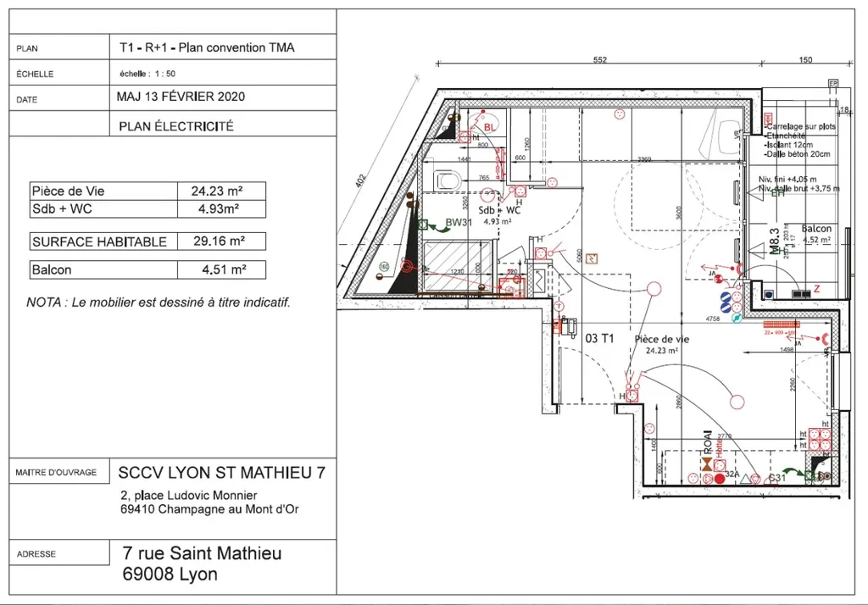Click the Sdb + WC label on the floor plan
Screen dimensions: 868x605
499,210
